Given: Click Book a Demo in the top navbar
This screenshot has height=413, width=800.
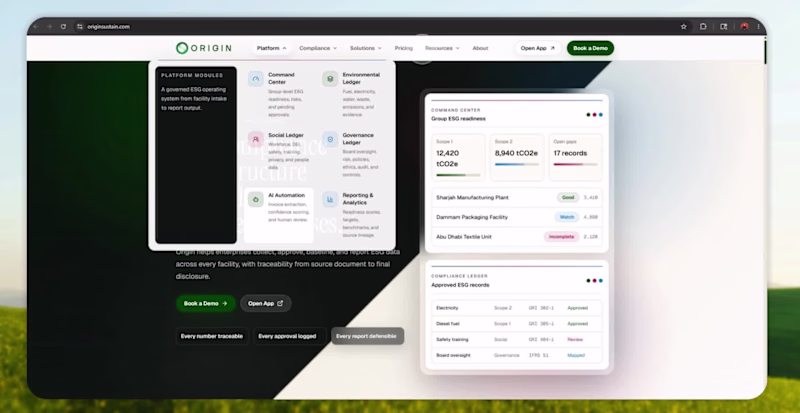Looking at the screenshot, I should (590, 48).
